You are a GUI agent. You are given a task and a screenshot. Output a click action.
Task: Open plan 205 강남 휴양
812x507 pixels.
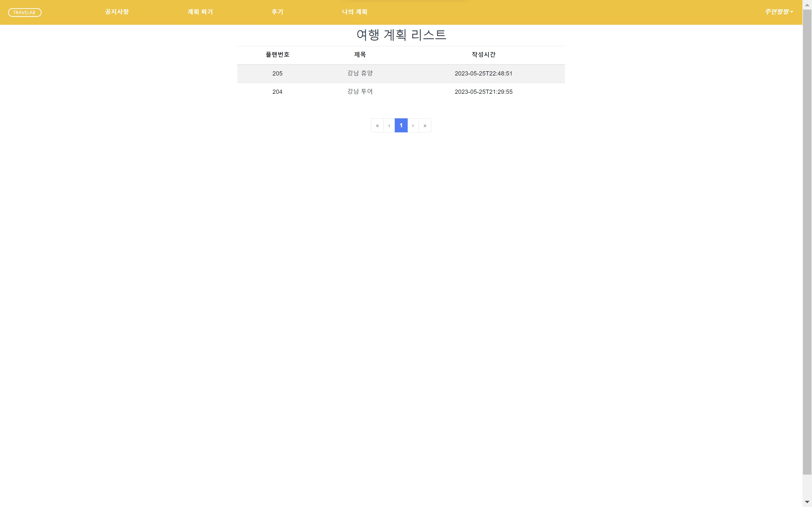(x=360, y=74)
